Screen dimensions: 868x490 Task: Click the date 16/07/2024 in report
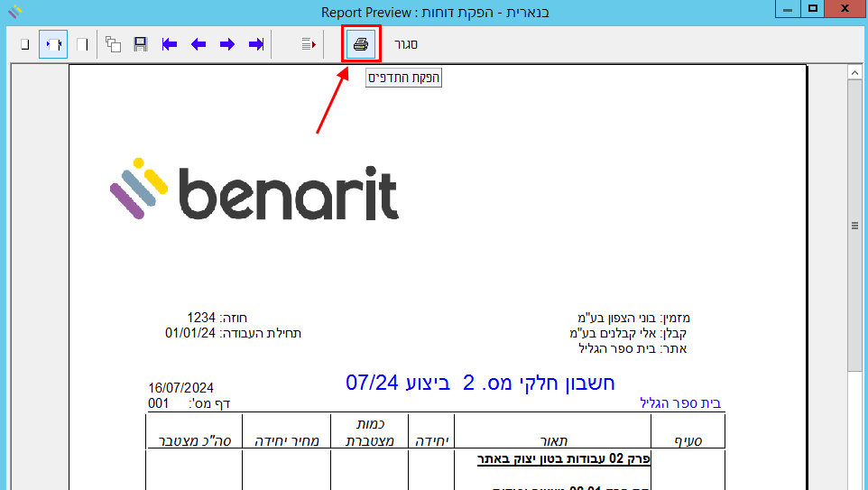coord(180,387)
